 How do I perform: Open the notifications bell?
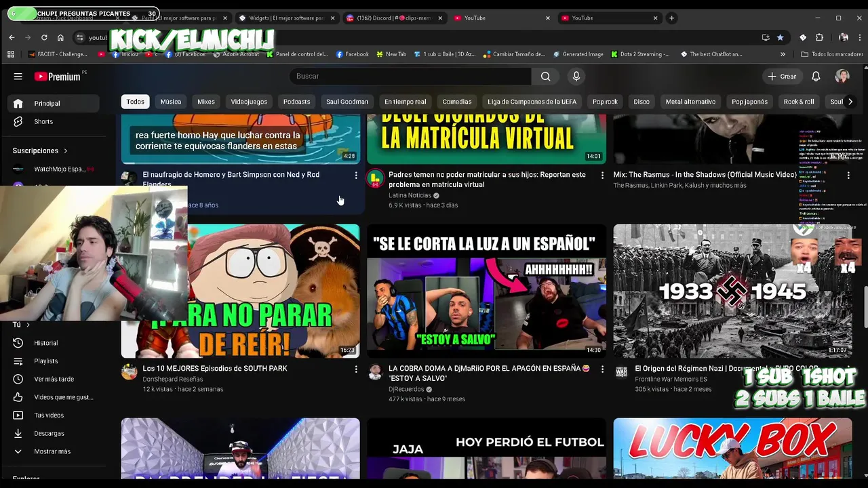pos(816,77)
